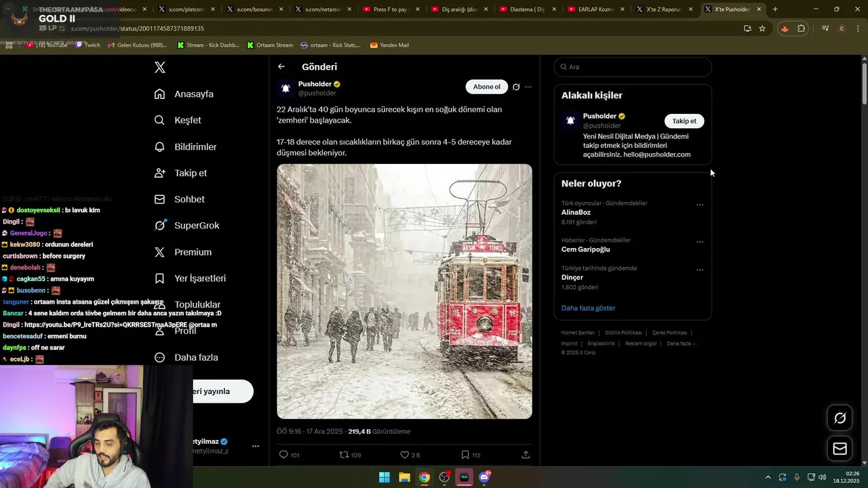Open Windows Start menu
This screenshot has width=868, height=488.
click(384, 477)
